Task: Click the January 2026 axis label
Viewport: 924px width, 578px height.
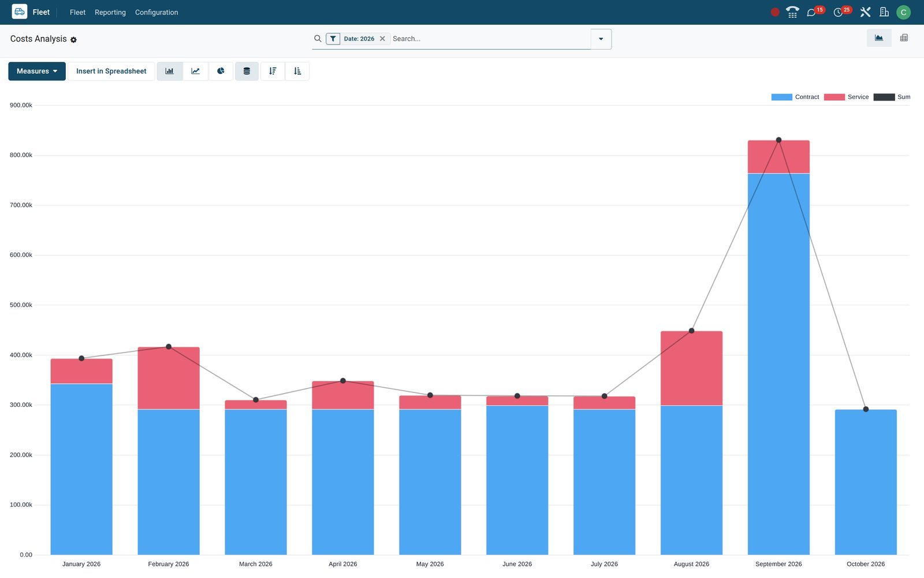Action: (81, 564)
